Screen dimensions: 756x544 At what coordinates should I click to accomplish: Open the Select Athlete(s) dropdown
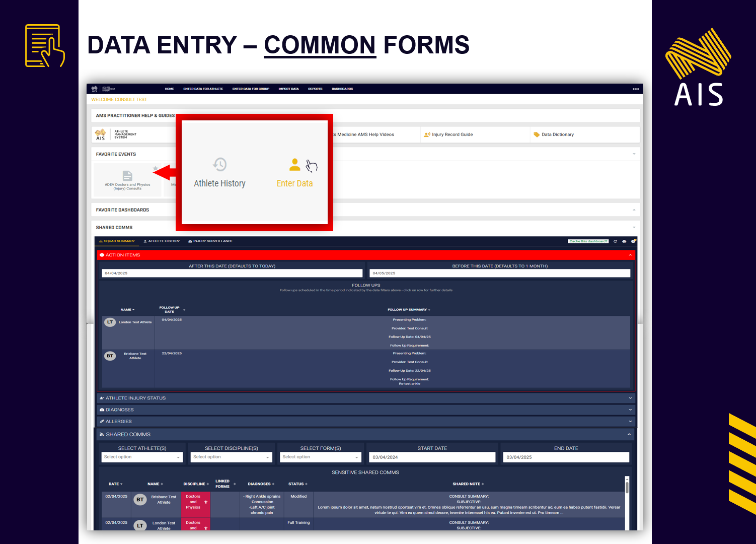(x=142, y=457)
